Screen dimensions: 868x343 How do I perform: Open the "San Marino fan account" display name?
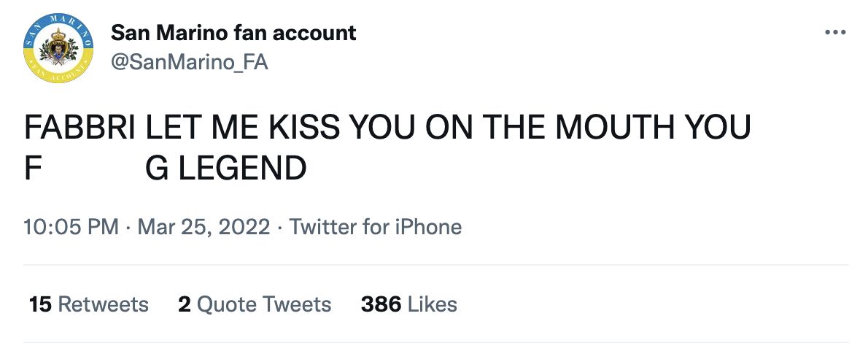[x=233, y=33]
